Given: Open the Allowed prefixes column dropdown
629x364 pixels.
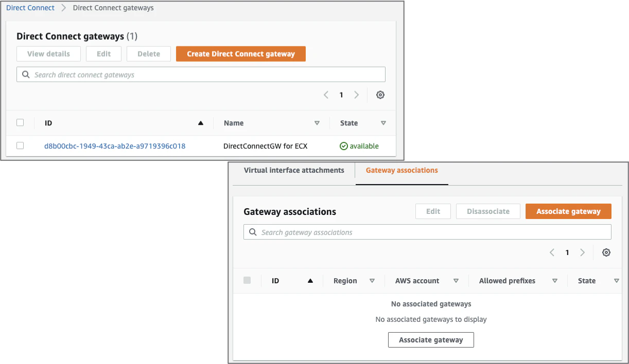Looking at the screenshot, I should (x=555, y=281).
